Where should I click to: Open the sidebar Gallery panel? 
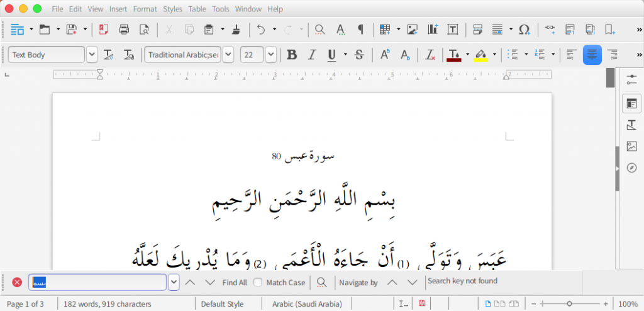point(631,147)
